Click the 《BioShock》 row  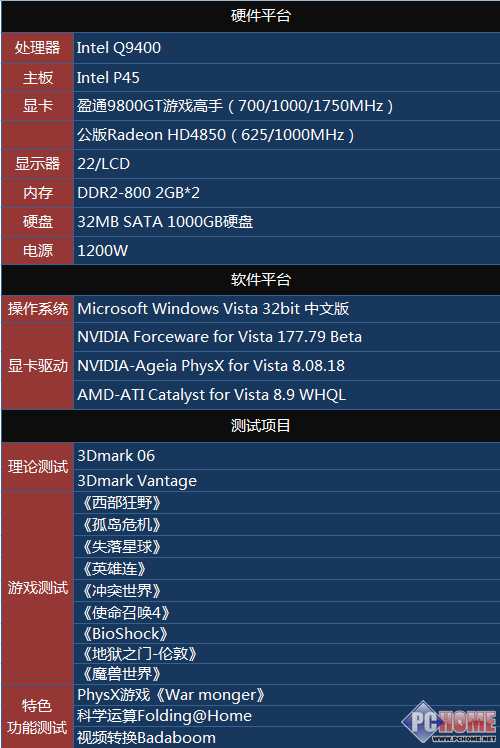point(287,634)
